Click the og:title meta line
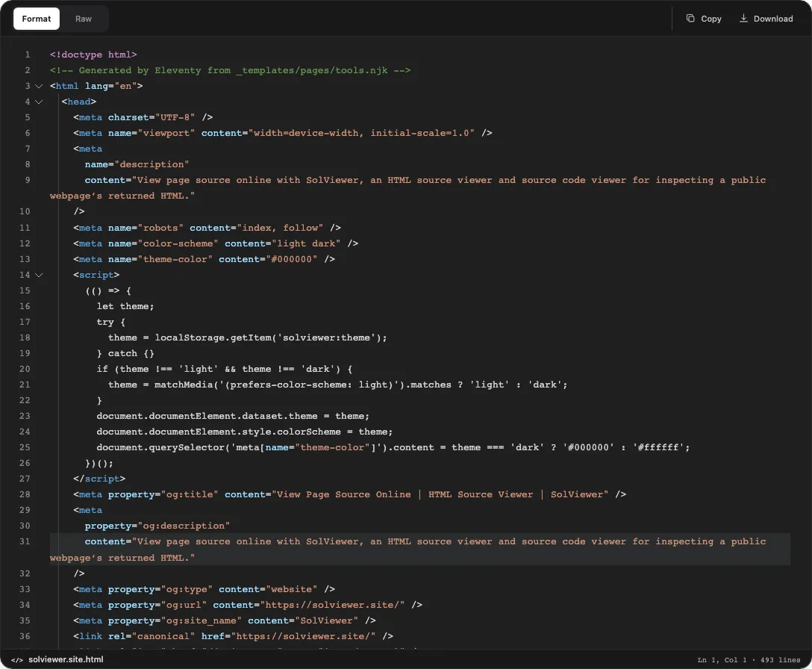The image size is (812, 669). [349, 494]
